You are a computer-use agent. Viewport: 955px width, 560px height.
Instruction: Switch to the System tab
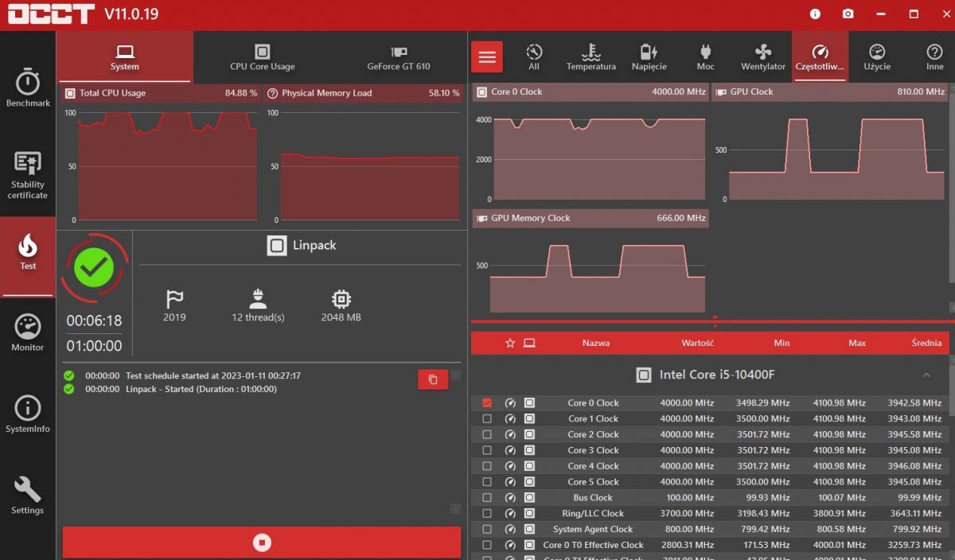coord(125,57)
